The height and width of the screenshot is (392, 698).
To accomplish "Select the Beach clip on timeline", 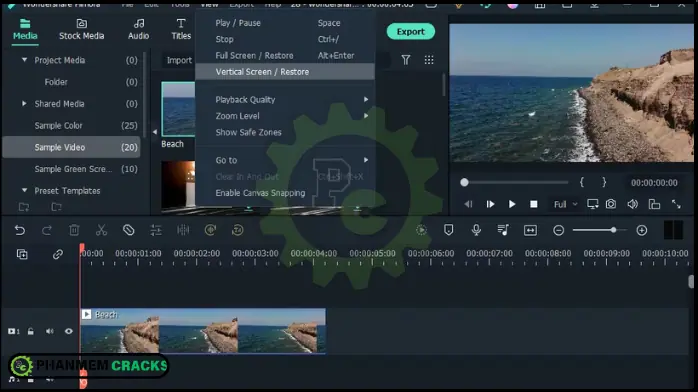I will pyautogui.click(x=203, y=331).
